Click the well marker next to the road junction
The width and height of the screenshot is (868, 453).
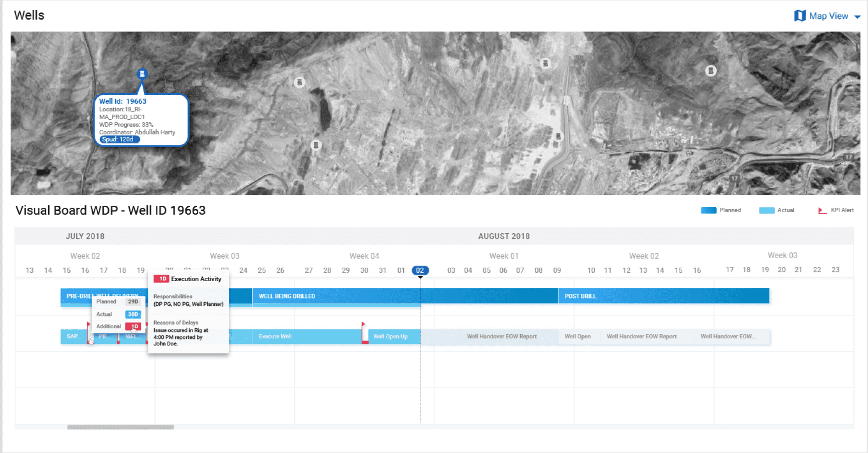[559, 135]
